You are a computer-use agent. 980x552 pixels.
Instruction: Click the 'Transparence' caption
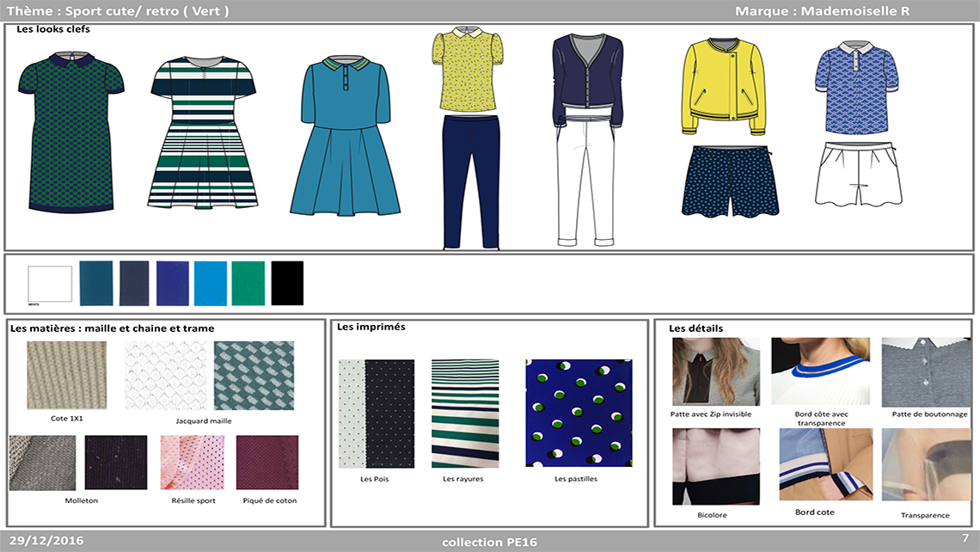click(x=925, y=515)
